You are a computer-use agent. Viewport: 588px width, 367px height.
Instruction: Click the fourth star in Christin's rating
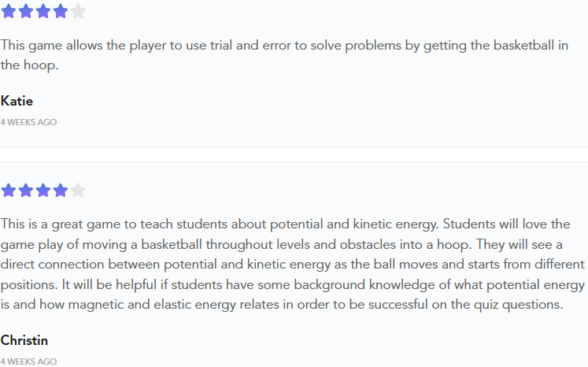click(x=61, y=190)
